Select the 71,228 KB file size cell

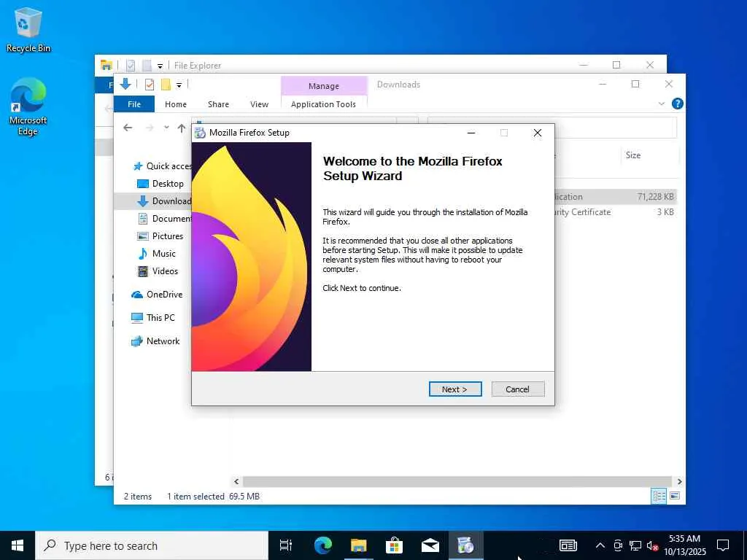click(655, 197)
